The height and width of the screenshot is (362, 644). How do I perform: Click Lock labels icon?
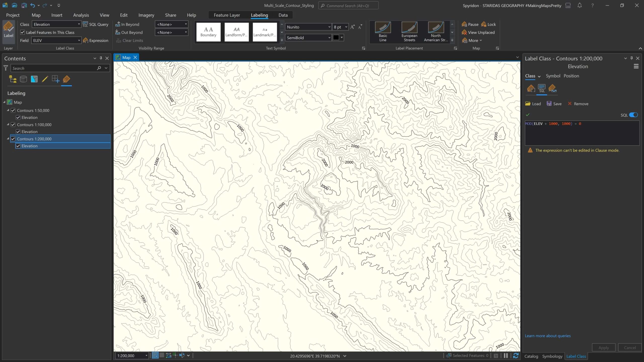click(488, 24)
